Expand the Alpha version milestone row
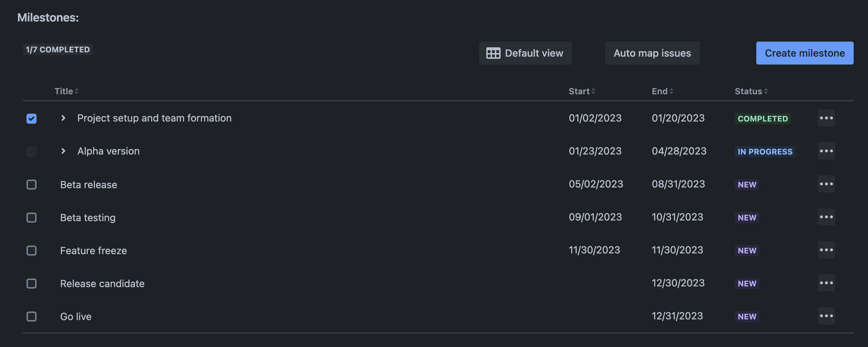Image resolution: width=868 pixels, height=347 pixels. [x=63, y=151]
